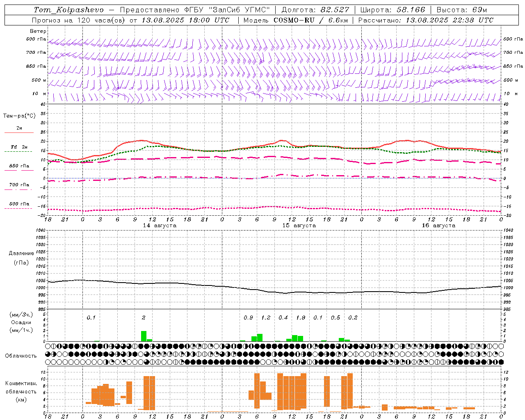Click the Широта: 58.166 value
The height and width of the screenshot is (420, 525).
[x=393, y=9]
